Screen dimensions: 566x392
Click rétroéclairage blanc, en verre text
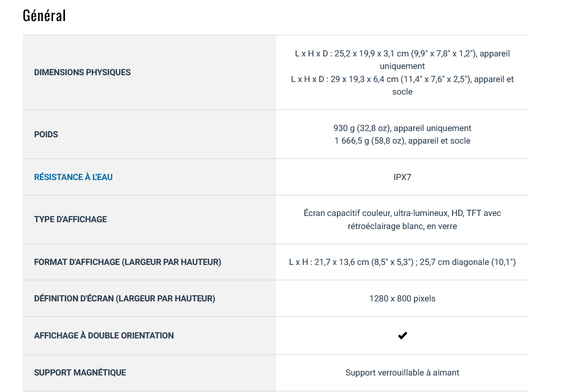(x=402, y=226)
